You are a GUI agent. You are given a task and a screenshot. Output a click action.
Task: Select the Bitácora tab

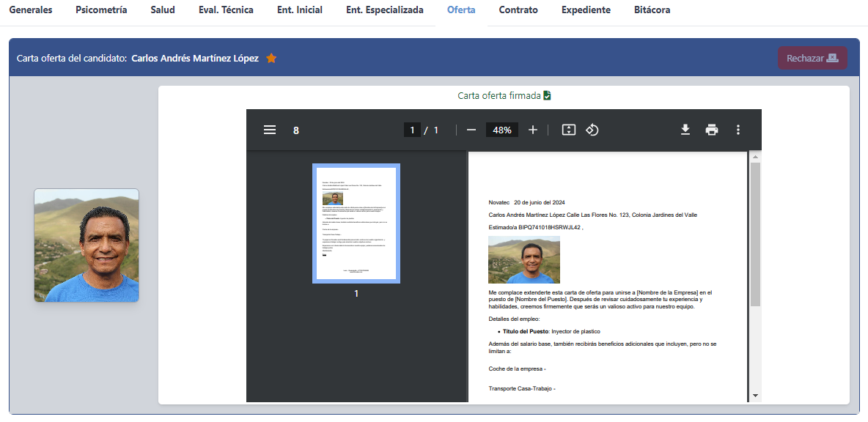(x=652, y=10)
